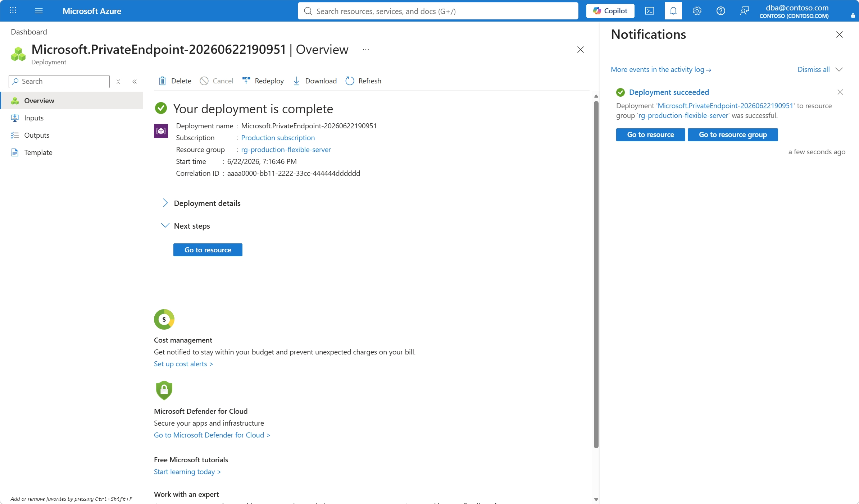Close the deployment Overview blade

581,50
